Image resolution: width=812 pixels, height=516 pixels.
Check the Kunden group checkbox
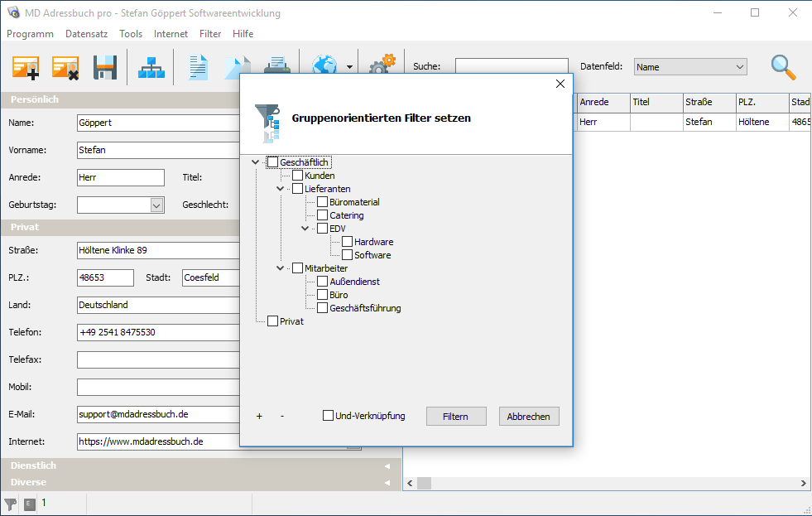tap(298, 176)
